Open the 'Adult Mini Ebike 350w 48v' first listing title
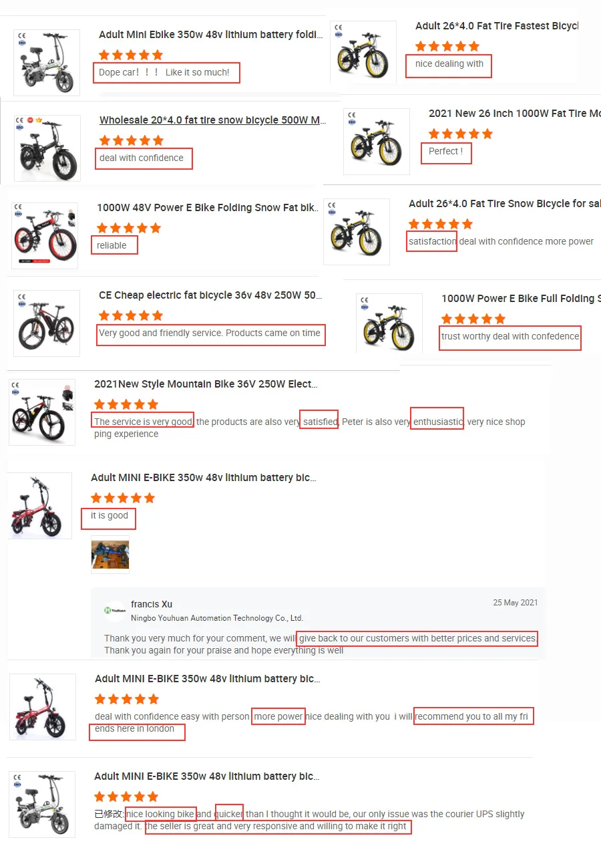This screenshot has width=601, height=868. click(210, 35)
